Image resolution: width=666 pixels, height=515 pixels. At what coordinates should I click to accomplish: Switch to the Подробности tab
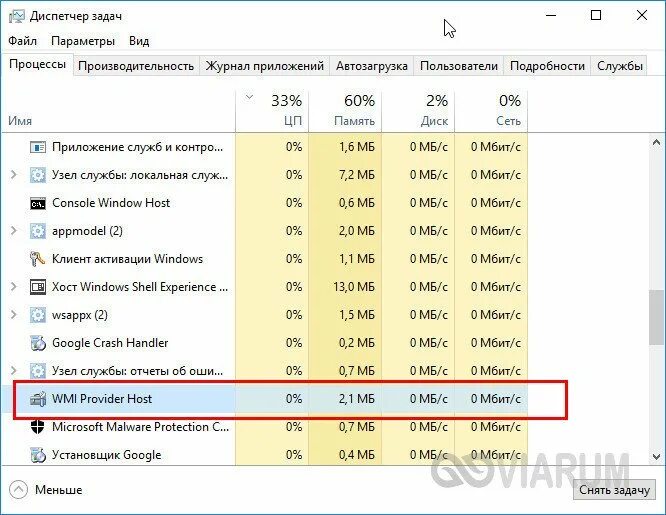coord(547,66)
